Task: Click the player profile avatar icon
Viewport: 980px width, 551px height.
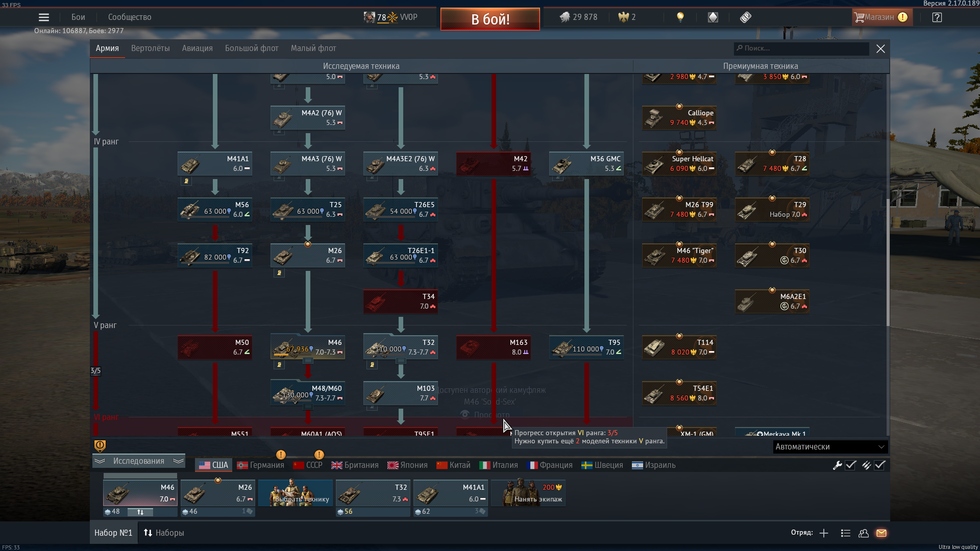Action: 369,17
